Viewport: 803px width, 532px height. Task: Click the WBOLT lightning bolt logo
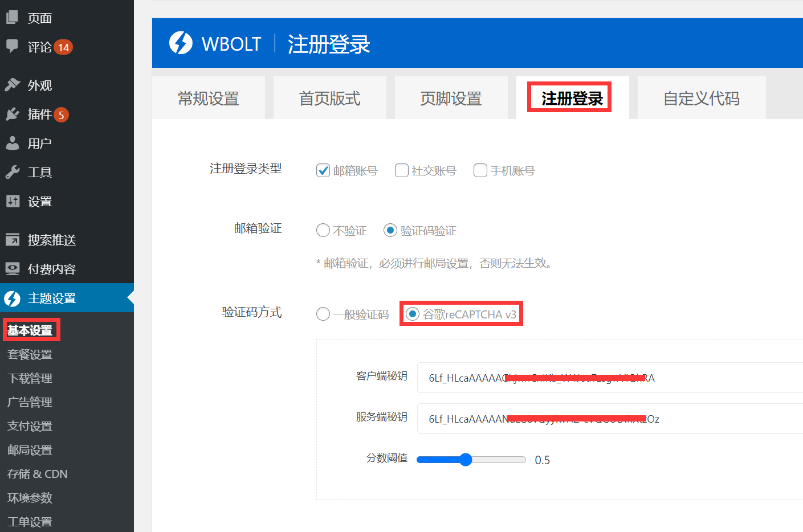(x=181, y=43)
